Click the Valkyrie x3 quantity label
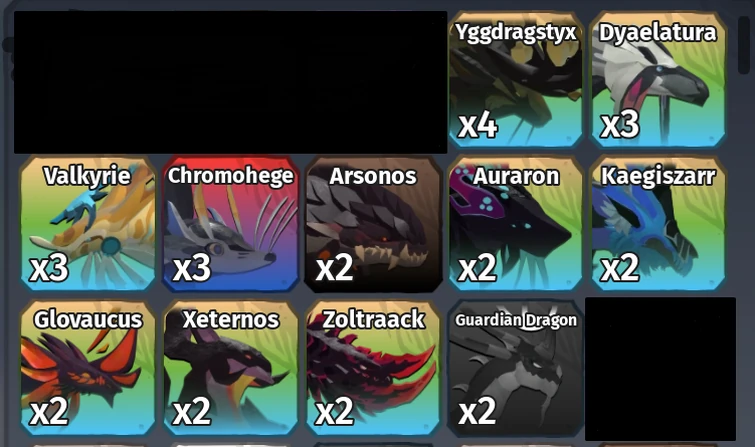This screenshot has width=755, height=447. (49, 268)
